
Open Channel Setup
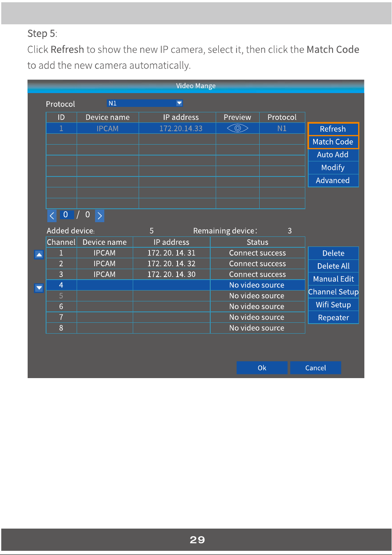[x=333, y=292]
